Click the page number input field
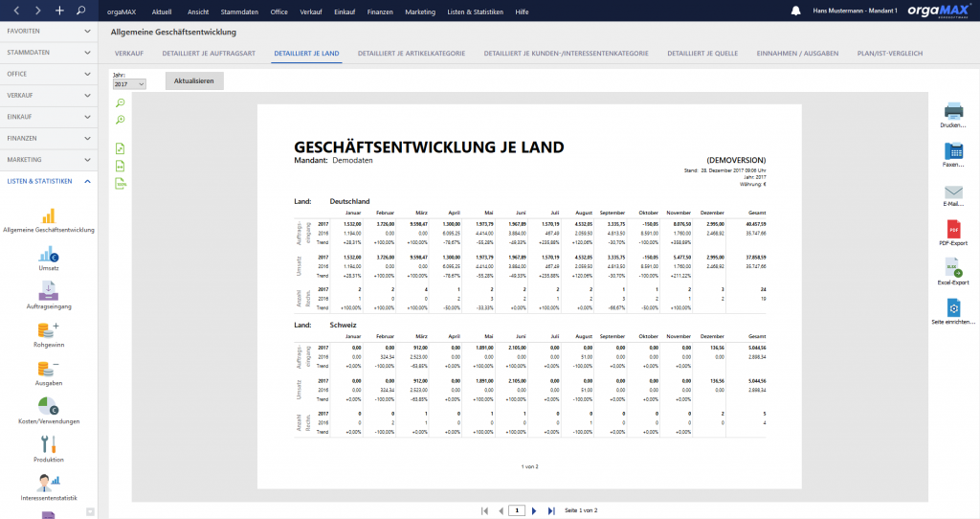The width and height of the screenshot is (980, 519). coord(517,511)
